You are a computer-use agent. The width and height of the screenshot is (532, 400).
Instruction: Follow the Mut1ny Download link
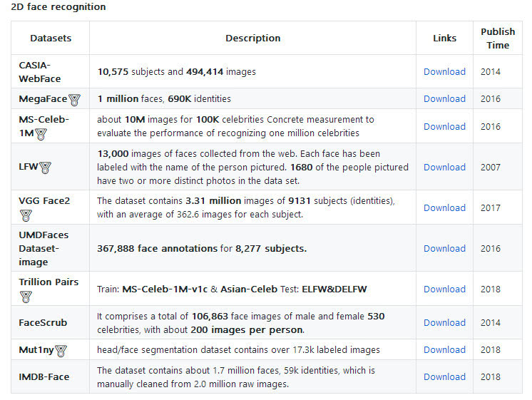click(444, 350)
